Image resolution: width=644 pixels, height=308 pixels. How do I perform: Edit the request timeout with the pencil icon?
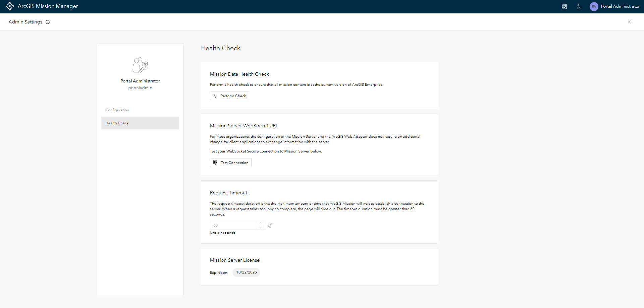(x=270, y=226)
